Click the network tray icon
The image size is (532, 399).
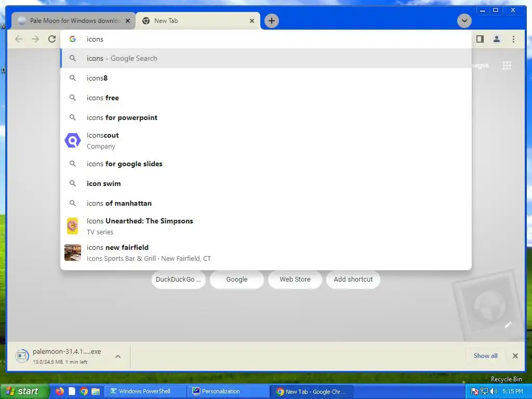point(484,391)
